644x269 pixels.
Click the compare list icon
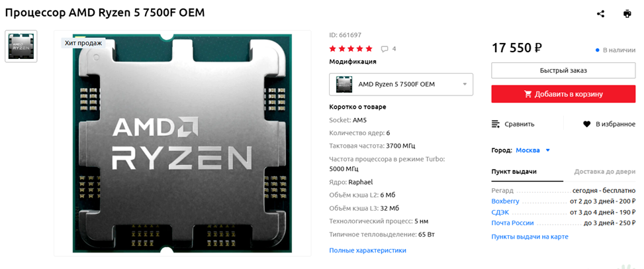[x=496, y=124]
